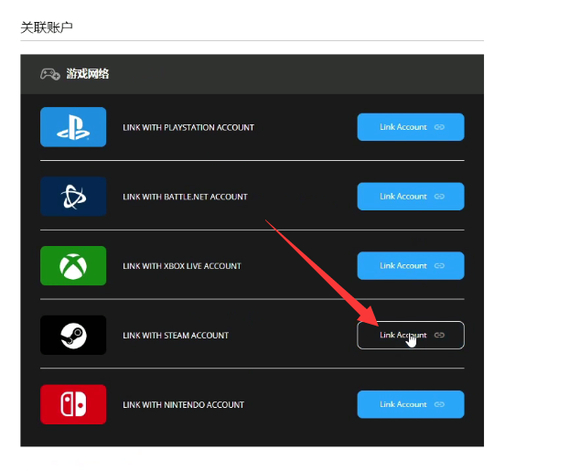The height and width of the screenshot is (471, 580).
Task: Click the game controller icon in header
Action: [x=50, y=74]
